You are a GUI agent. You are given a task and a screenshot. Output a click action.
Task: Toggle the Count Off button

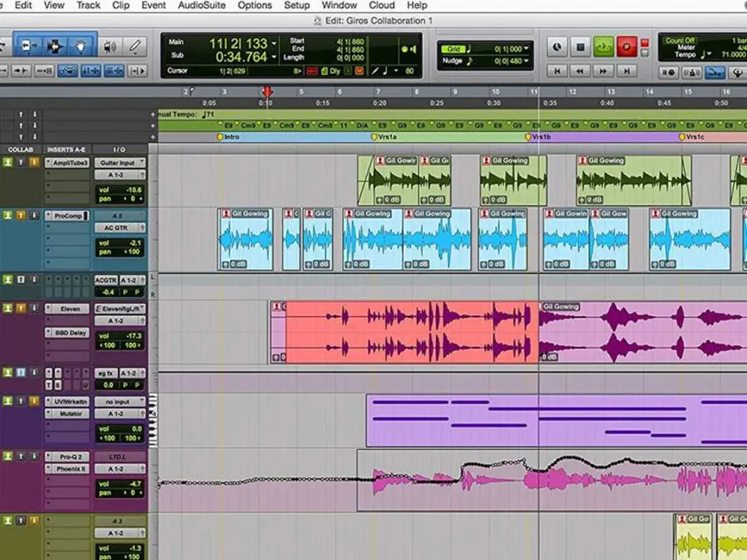[679, 40]
